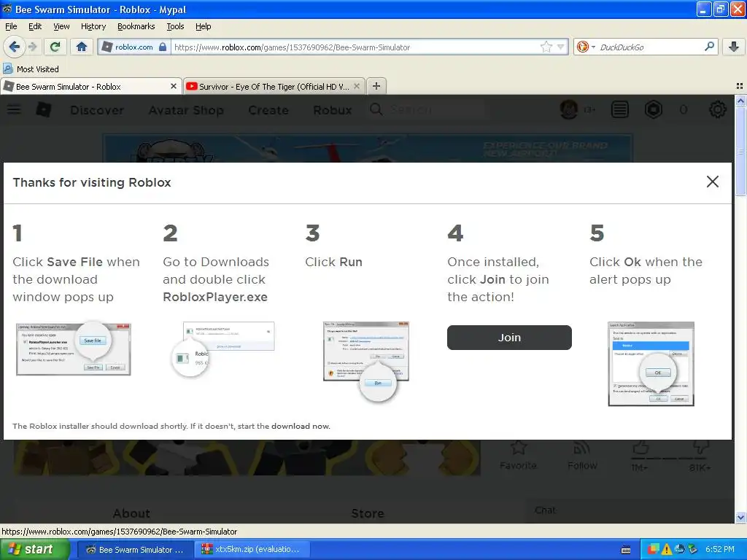Click the padlock site security icon
747x560 pixels.
tap(163, 47)
